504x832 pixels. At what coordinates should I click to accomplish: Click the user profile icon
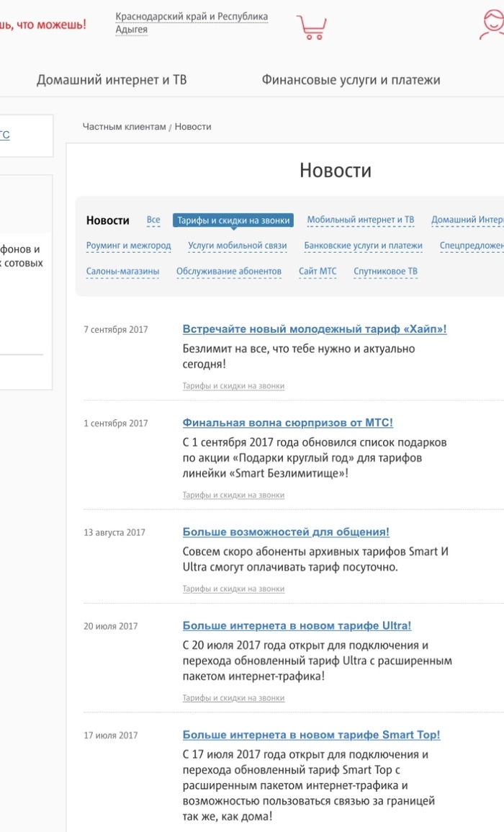493,24
